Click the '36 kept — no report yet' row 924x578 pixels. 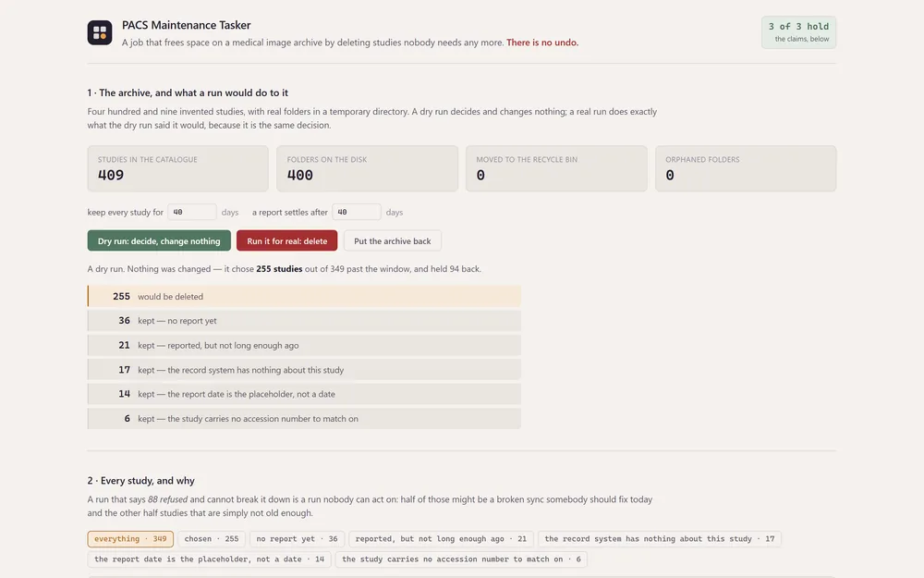point(304,321)
